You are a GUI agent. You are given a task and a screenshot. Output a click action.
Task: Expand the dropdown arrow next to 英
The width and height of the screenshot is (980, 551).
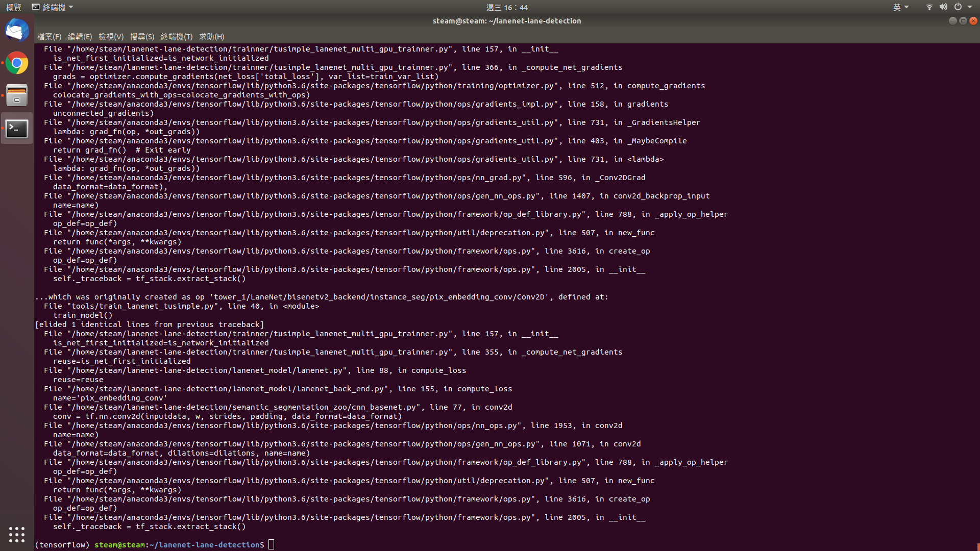pyautogui.click(x=906, y=7)
